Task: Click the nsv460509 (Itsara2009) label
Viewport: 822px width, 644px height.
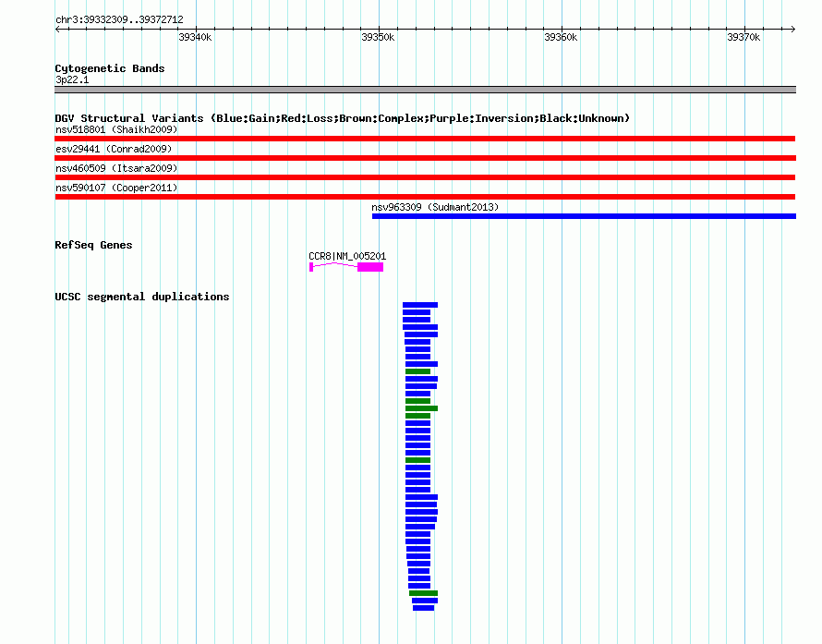Action: 116,168
